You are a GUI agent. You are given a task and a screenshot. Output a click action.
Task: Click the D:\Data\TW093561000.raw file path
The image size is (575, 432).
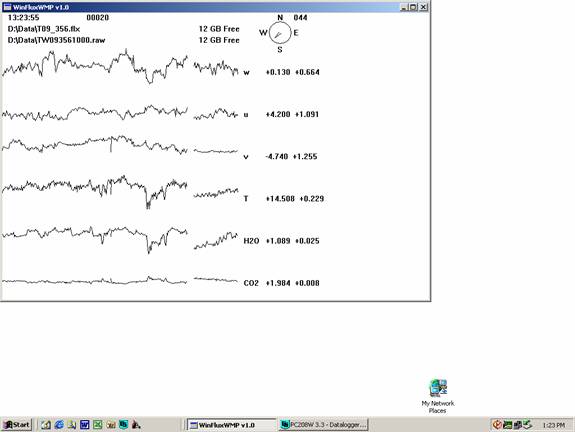tap(56, 40)
